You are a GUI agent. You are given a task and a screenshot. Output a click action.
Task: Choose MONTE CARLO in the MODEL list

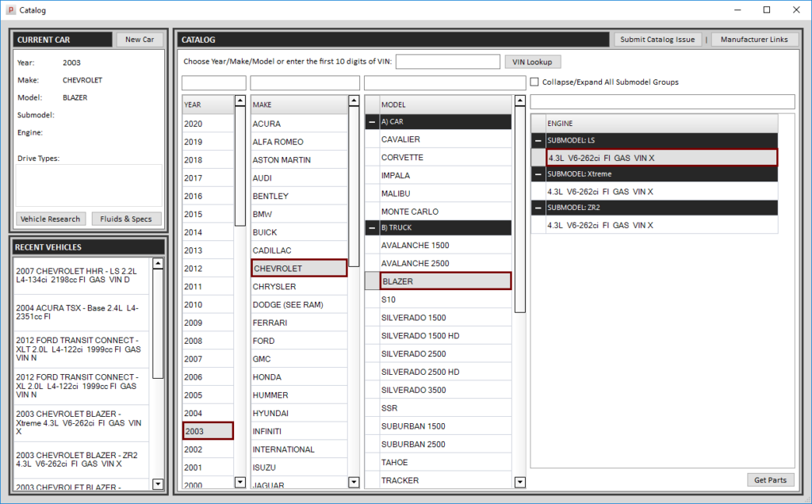point(446,212)
